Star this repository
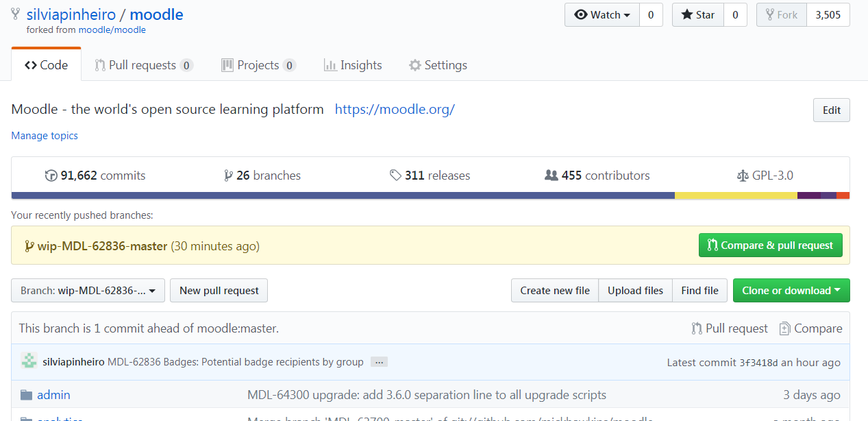The height and width of the screenshot is (421, 868). (697, 15)
